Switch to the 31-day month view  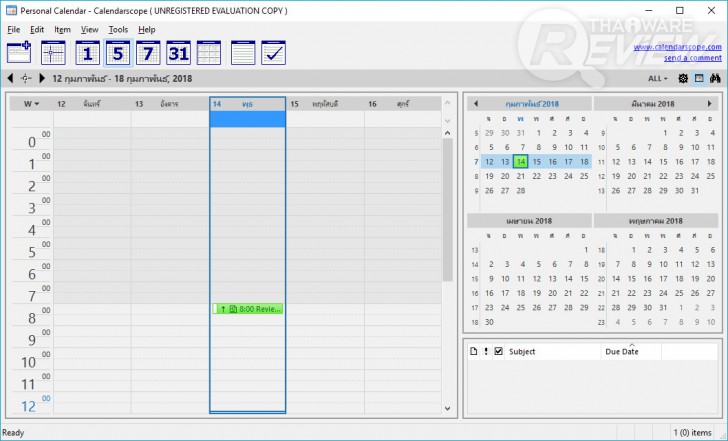(x=178, y=52)
